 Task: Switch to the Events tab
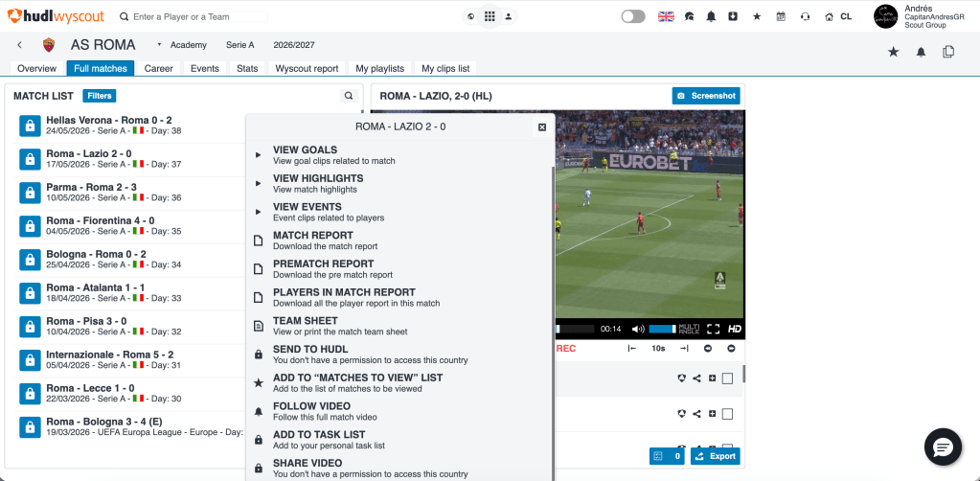coord(205,69)
